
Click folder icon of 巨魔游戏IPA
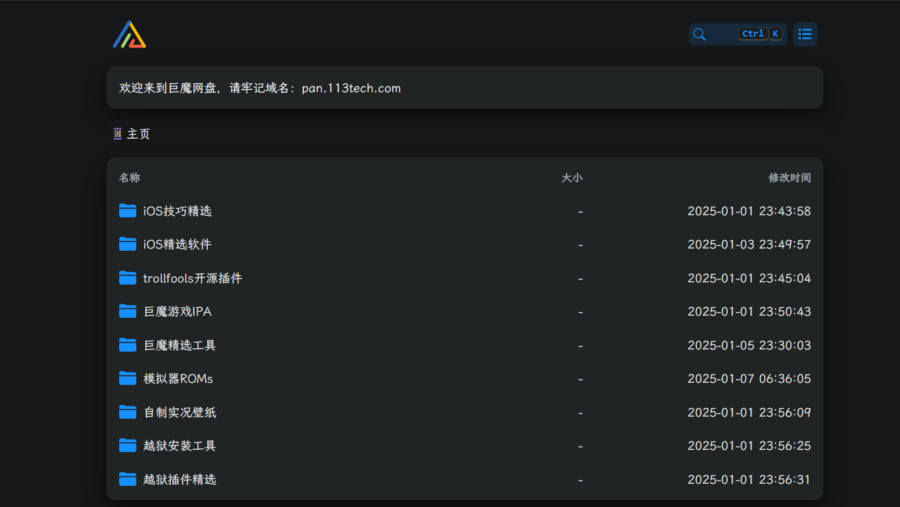click(x=127, y=311)
